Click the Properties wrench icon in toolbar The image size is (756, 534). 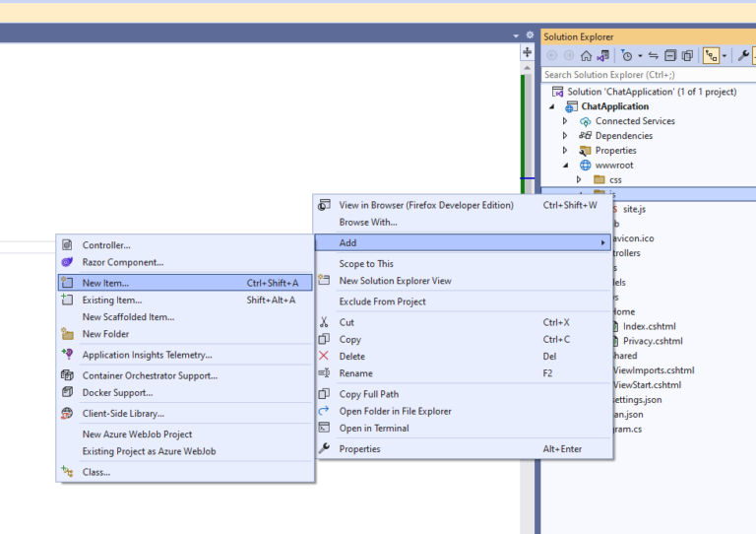[743, 56]
